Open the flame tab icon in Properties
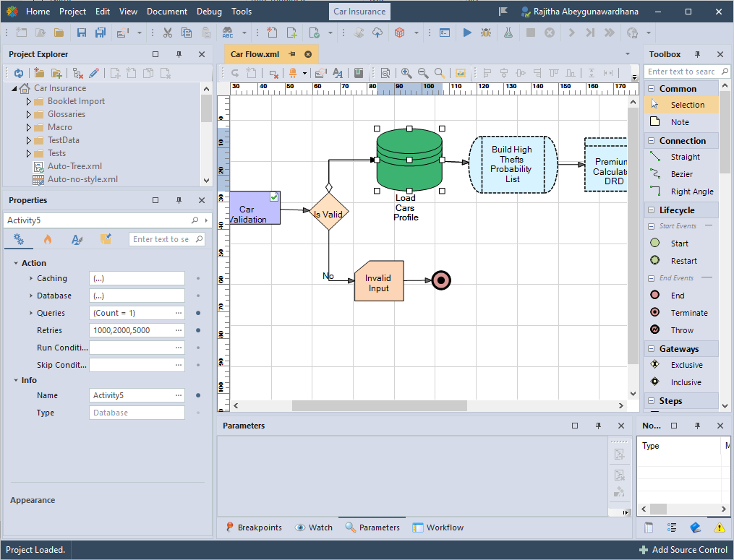Image resolution: width=734 pixels, height=560 pixels. [48, 239]
